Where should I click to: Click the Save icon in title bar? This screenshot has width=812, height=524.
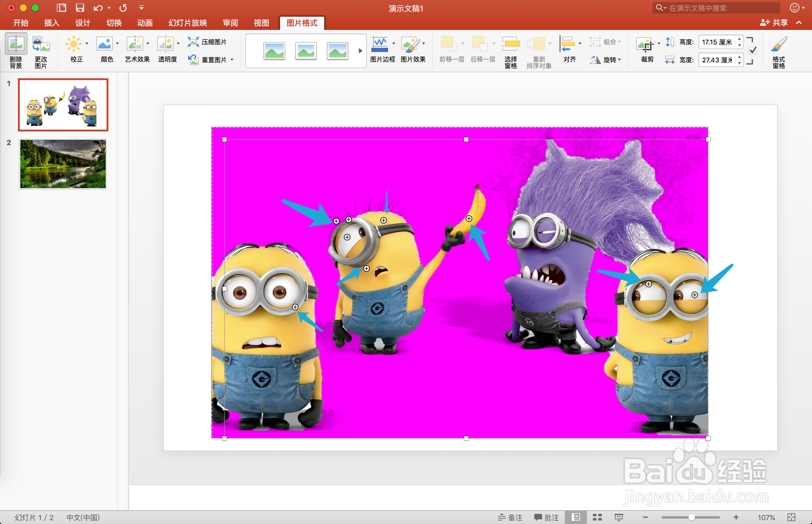(x=80, y=8)
